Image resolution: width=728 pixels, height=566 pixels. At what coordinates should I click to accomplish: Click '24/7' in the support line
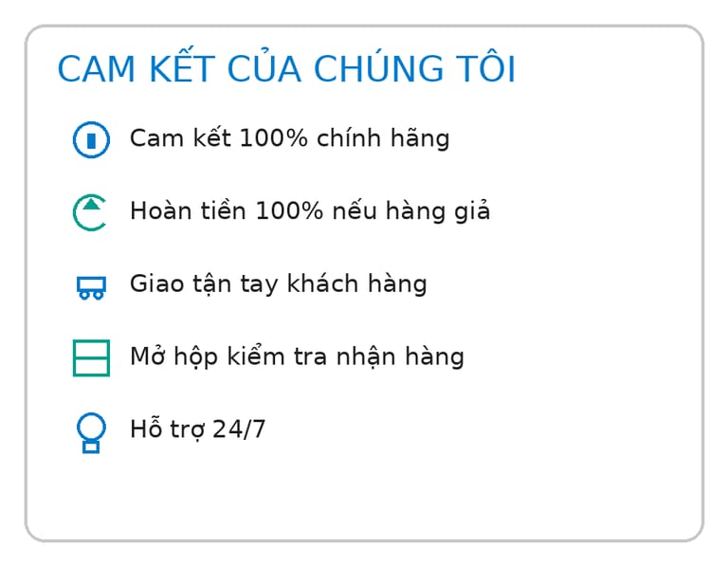point(239,429)
